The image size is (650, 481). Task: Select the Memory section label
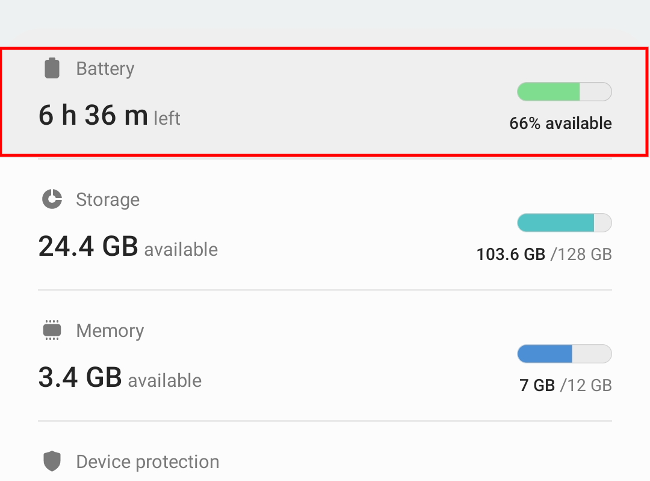click(110, 331)
